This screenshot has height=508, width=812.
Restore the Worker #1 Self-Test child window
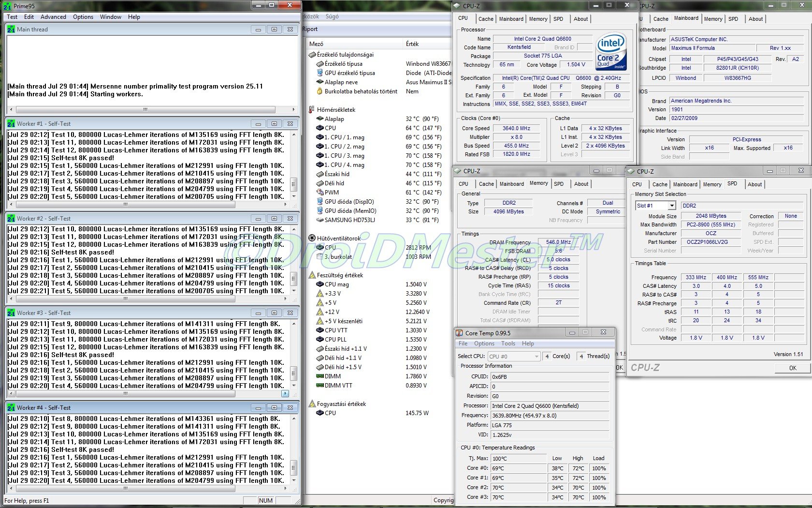[274, 124]
